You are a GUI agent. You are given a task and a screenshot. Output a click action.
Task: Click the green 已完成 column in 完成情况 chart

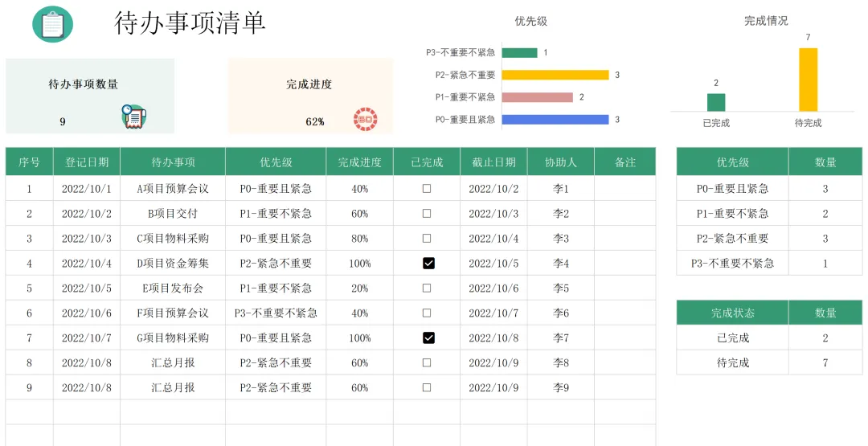tap(716, 102)
